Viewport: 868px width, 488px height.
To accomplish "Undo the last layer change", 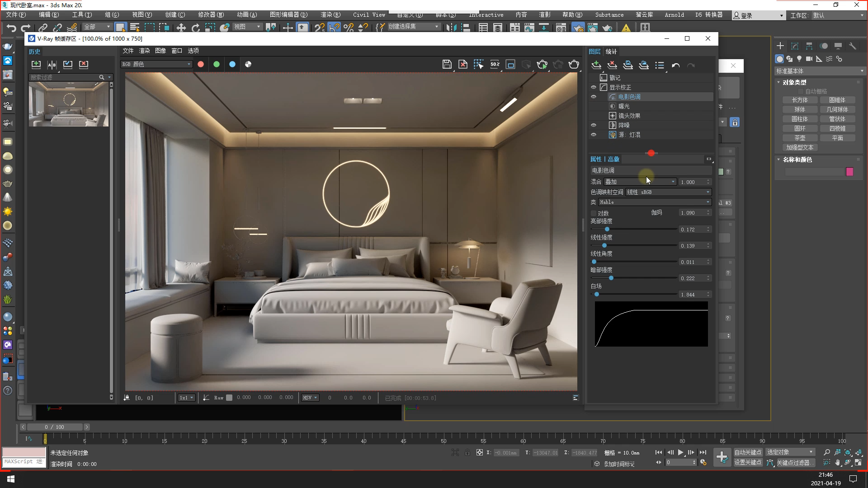I will [x=675, y=65].
